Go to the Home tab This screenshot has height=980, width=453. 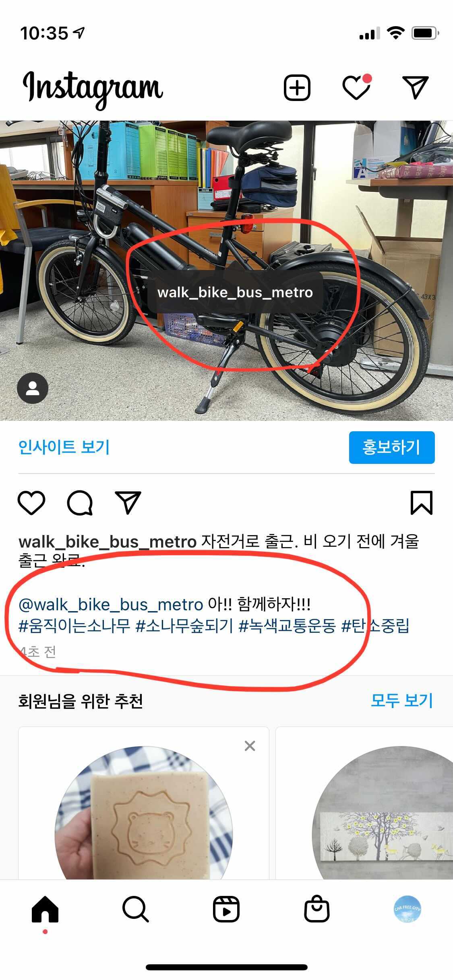[45, 909]
